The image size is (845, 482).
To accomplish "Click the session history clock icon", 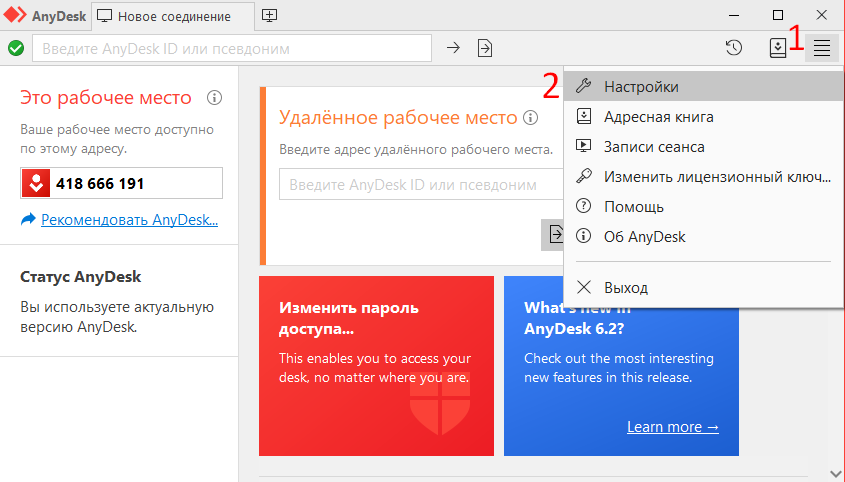I will [x=733, y=47].
